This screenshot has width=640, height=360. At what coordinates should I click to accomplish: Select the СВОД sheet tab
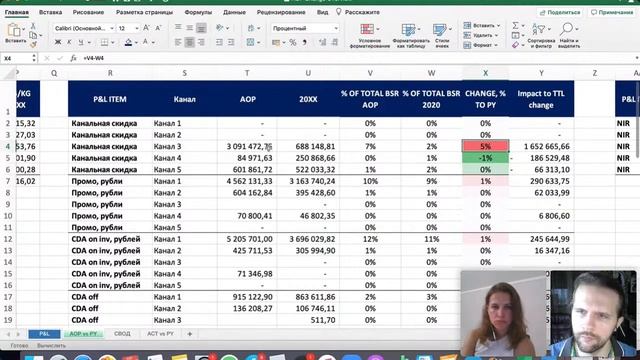pos(122,334)
